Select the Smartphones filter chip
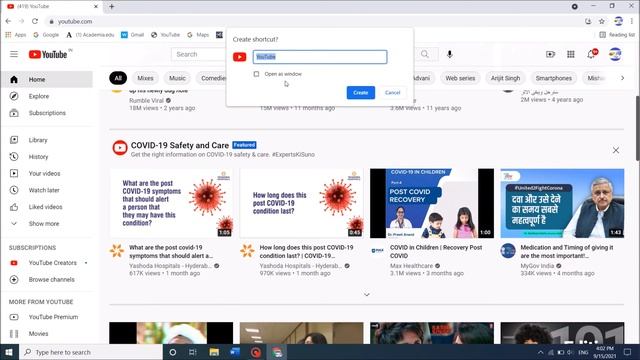Screen dimensions: 640x360 click(553, 78)
